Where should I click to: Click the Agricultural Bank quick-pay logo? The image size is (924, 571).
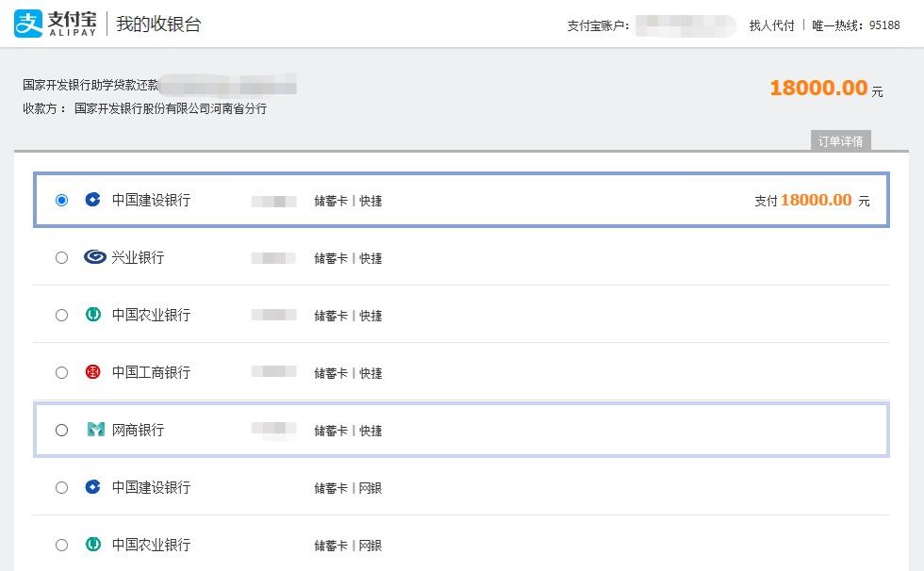click(93, 315)
